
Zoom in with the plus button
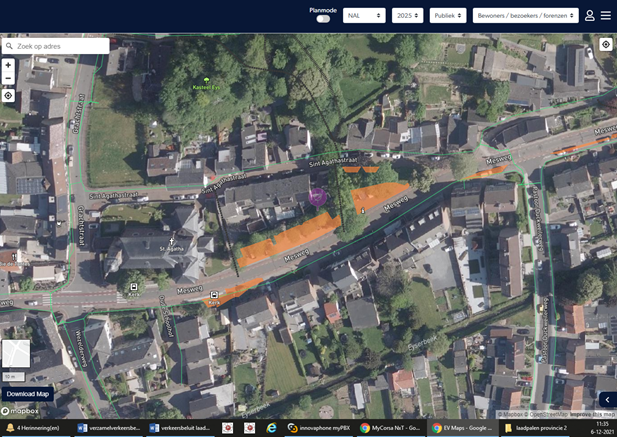click(8, 65)
